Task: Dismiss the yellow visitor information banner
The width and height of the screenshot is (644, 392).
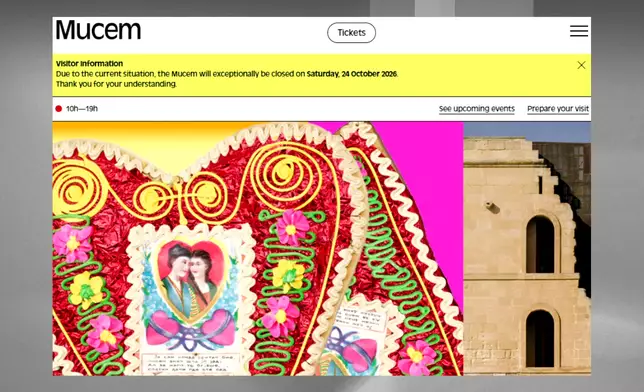Action: 581,65
